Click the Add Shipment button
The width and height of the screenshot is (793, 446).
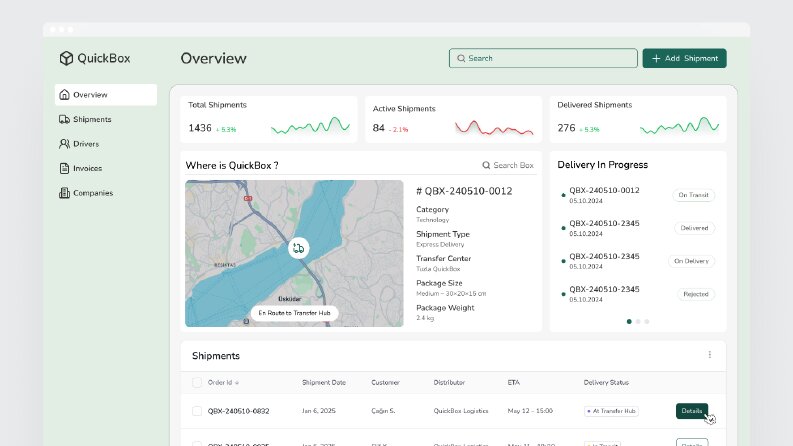pyautogui.click(x=684, y=58)
